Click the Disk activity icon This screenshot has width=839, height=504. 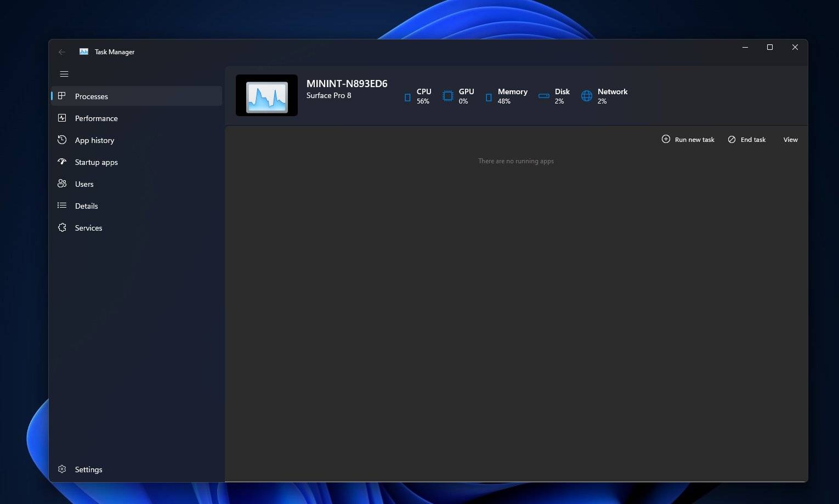[543, 96]
